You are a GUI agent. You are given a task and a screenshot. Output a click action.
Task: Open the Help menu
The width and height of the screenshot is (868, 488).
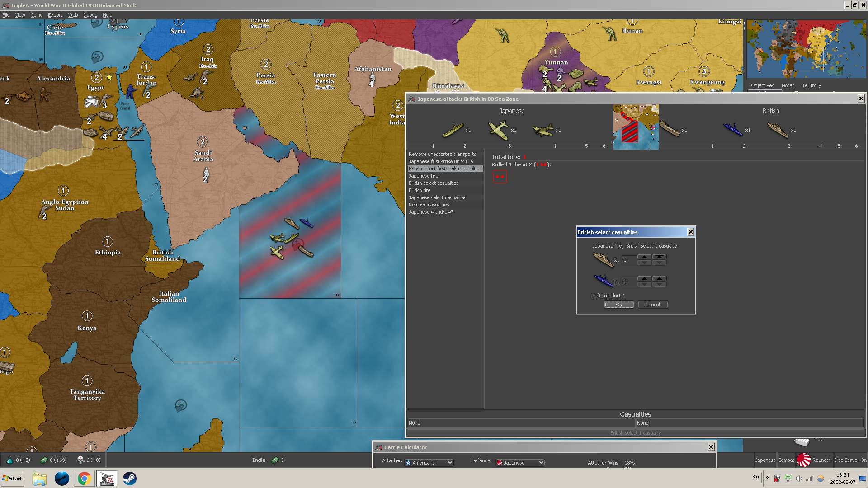point(107,15)
